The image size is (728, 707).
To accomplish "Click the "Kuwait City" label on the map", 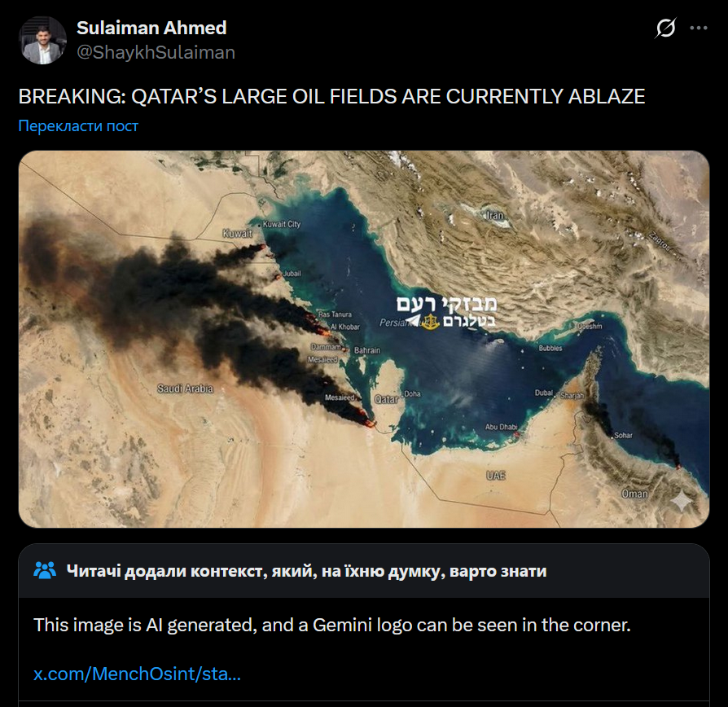I will point(282,224).
